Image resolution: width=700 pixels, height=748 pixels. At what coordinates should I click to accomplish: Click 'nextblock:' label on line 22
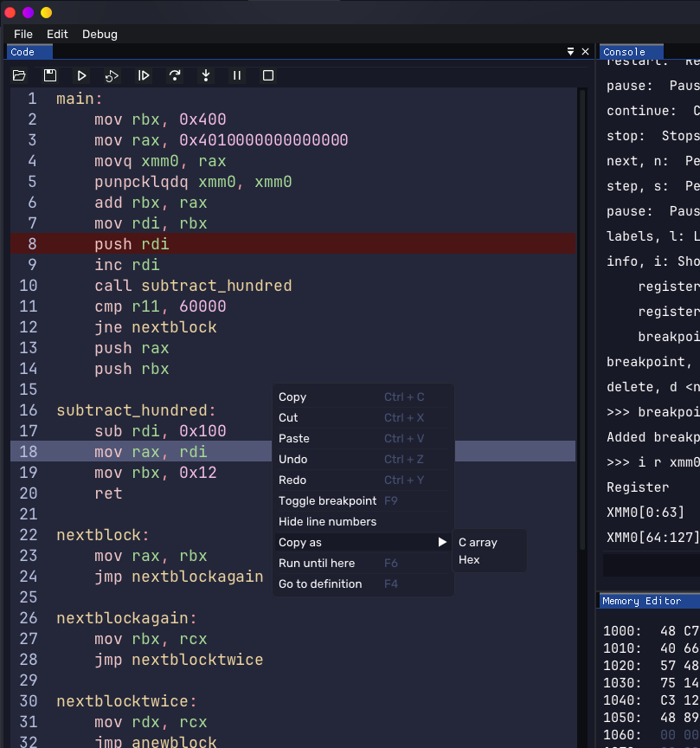tap(102, 535)
